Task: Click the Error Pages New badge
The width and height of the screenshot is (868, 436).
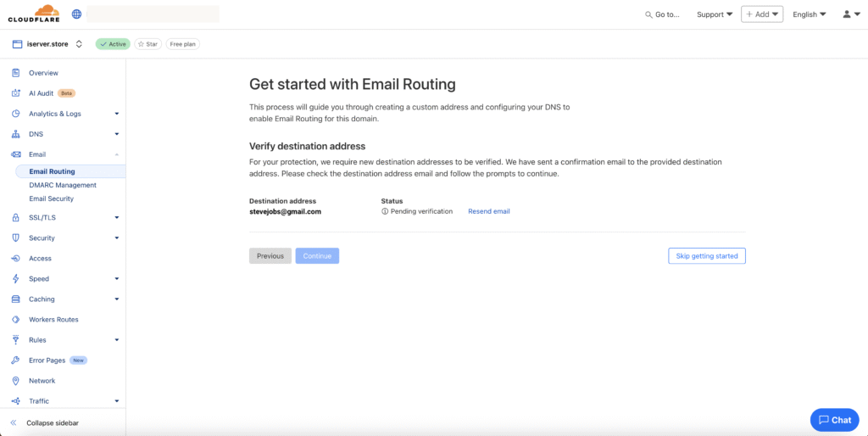Action: [79, 361]
